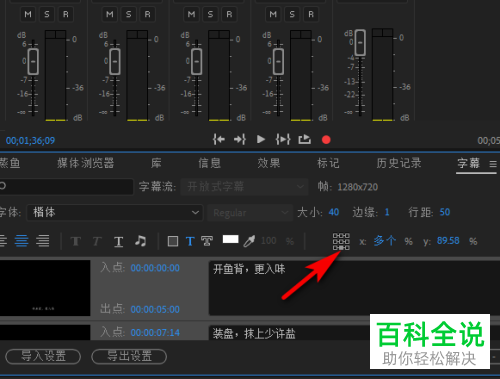Enable record (R) on the fourth audio track
The width and height of the screenshot is (500, 379).
(x=311, y=14)
